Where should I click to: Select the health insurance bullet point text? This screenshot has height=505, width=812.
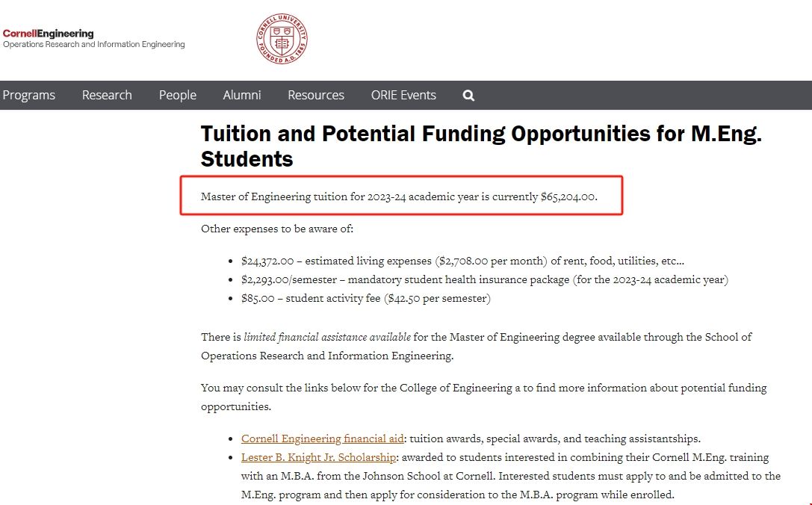pos(486,279)
